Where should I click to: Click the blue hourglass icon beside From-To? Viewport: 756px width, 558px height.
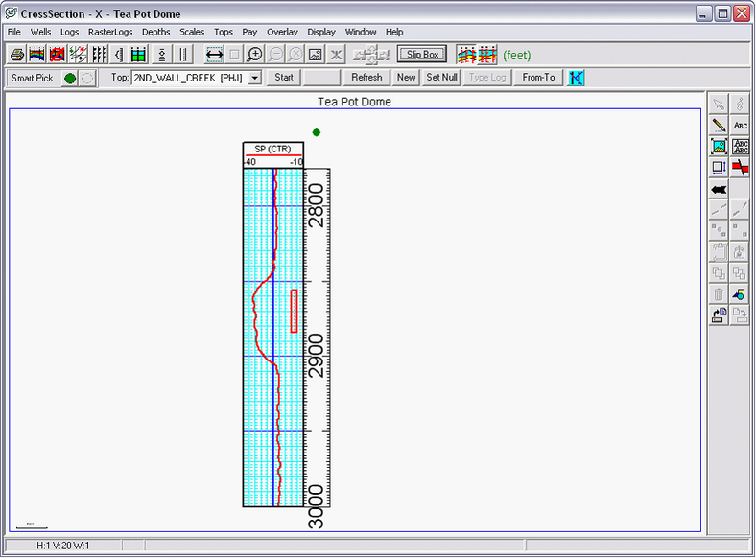[x=576, y=78]
